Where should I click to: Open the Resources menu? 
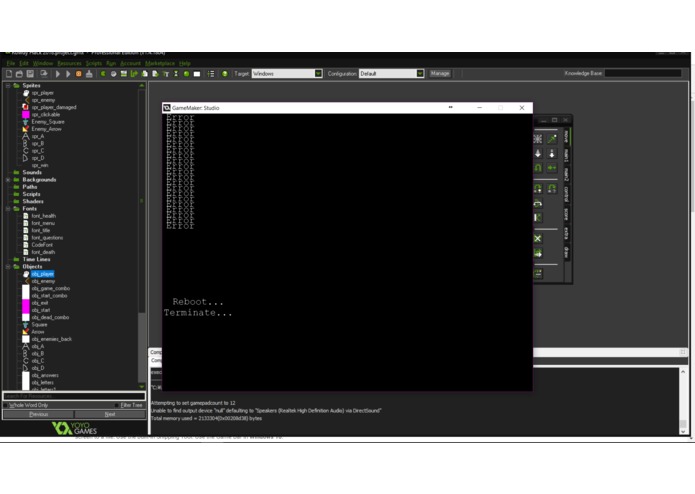(x=69, y=63)
